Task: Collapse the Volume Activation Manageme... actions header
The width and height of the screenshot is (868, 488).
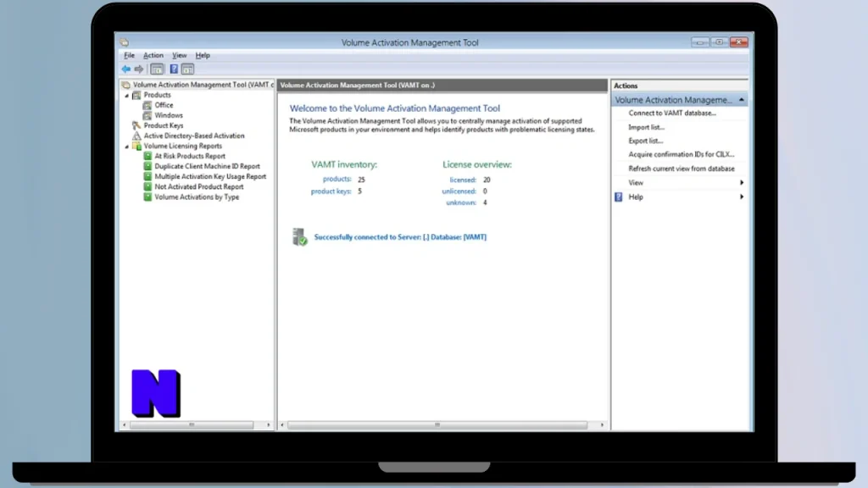Action: [x=741, y=100]
